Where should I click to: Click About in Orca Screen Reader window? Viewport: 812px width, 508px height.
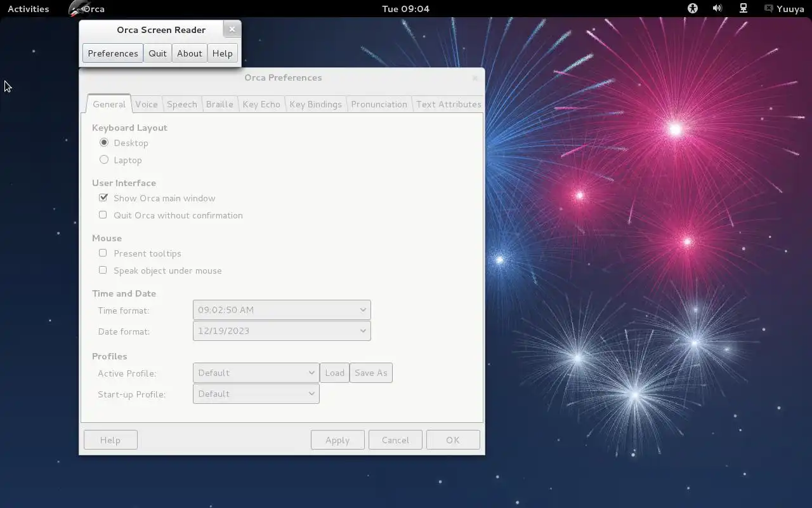189,53
